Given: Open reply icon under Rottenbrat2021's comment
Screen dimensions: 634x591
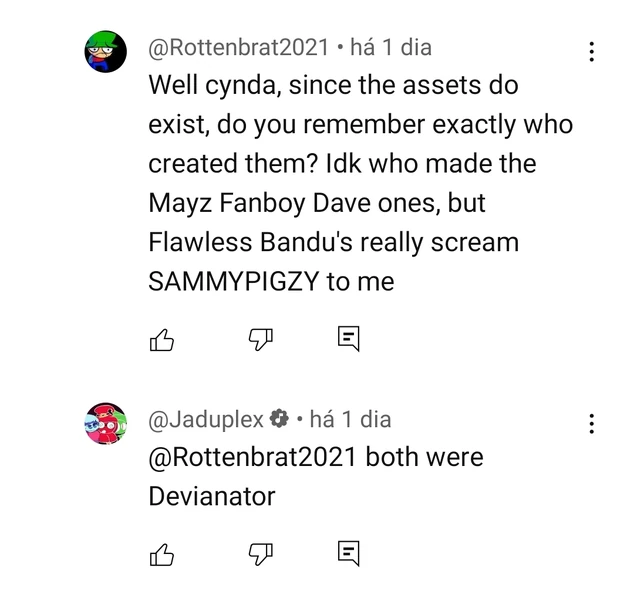Looking at the screenshot, I should tap(347, 341).
